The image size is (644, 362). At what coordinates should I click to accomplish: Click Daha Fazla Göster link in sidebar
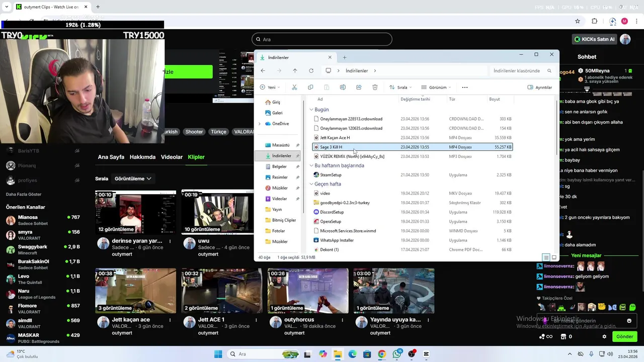[24, 195]
